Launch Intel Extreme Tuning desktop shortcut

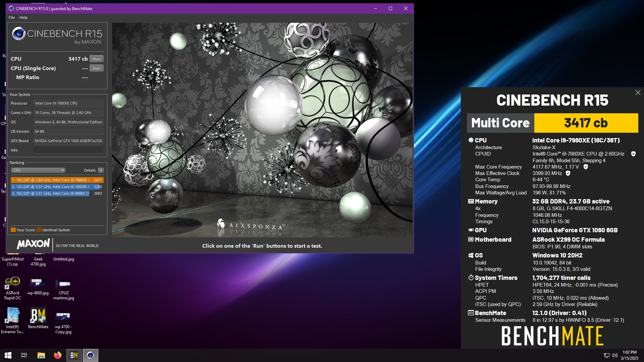(x=12, y=320)
